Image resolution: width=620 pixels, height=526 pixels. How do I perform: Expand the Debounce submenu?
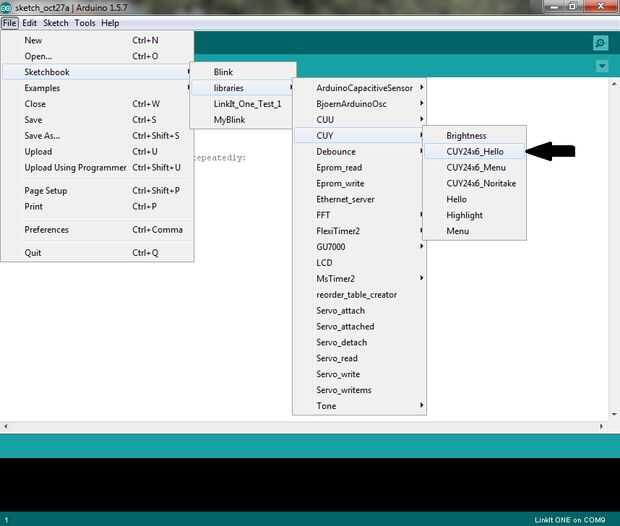(359, 151)
